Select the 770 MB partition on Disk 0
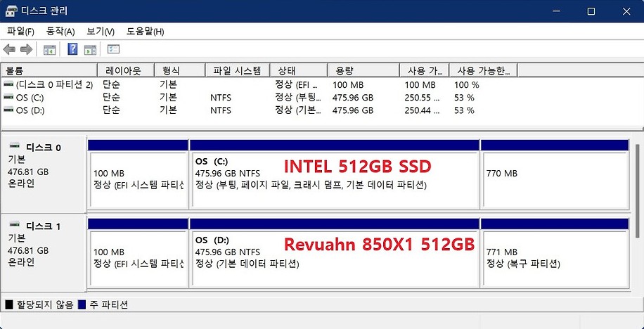The width and height of the screenshot is (644, 329). (555, 174)
